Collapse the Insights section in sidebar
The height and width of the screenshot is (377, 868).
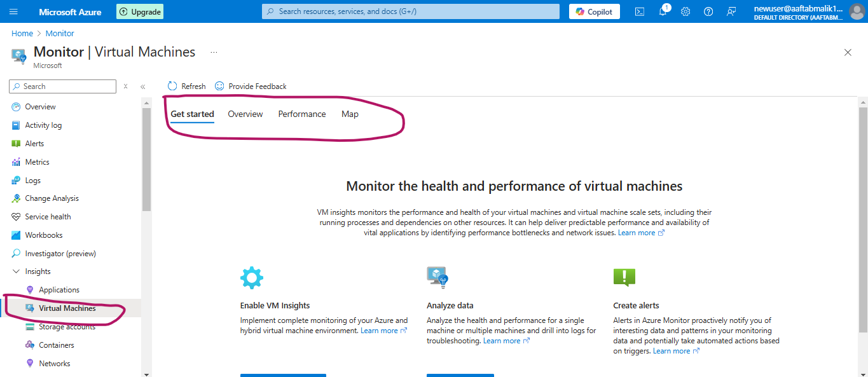click(17, 271)
